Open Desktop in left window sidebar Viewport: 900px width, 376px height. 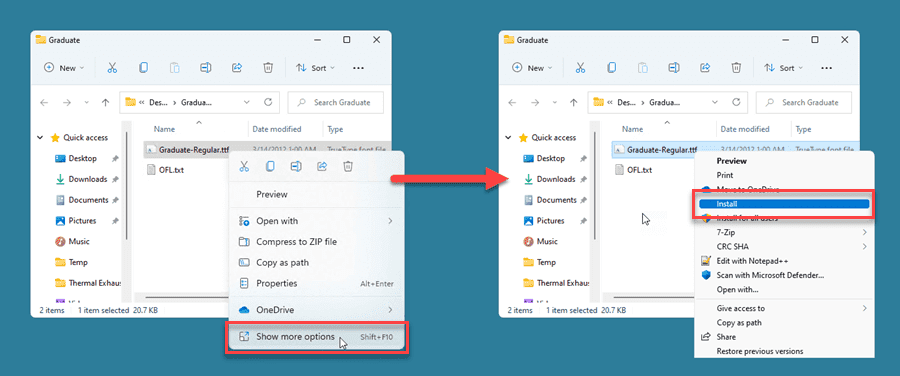click(x=83, y=158)
